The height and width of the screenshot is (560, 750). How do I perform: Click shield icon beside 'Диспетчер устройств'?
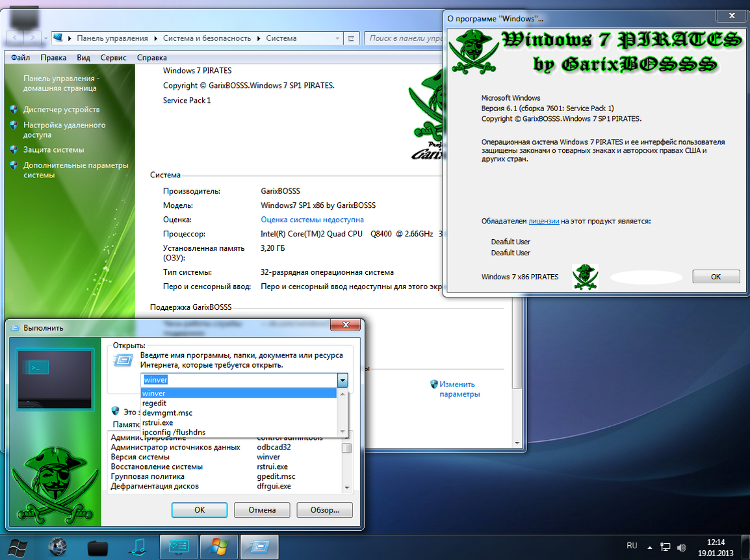point(14,110)
